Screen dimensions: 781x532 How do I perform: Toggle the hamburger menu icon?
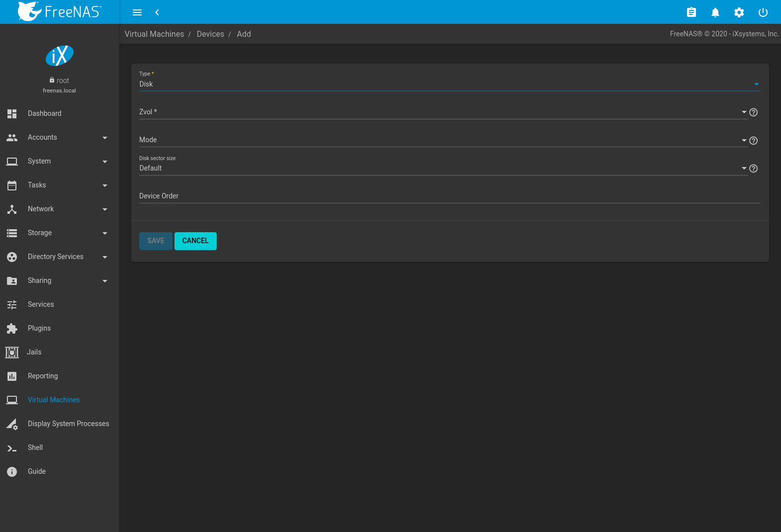click(x=137, y=12)
